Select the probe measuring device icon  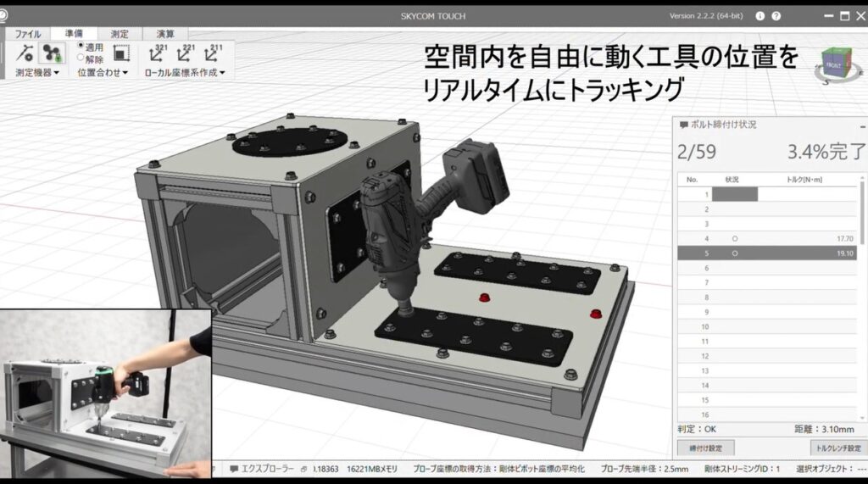tap(25, 53)
